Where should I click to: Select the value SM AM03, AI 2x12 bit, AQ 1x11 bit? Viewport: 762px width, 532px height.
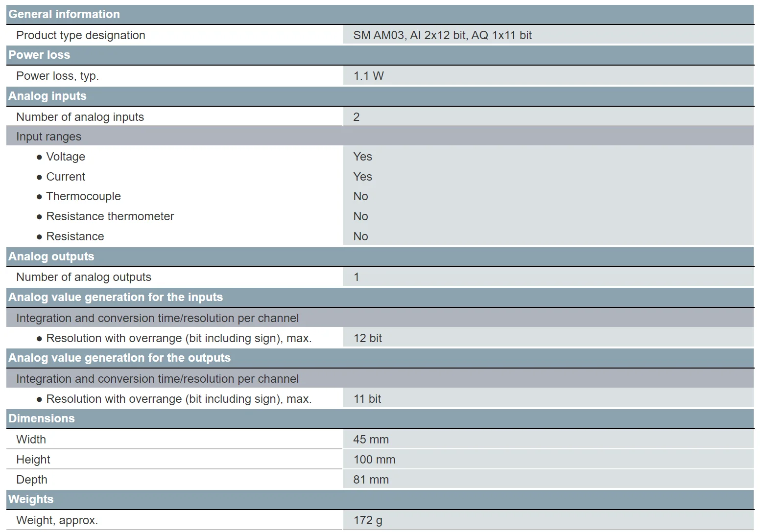point(443,35)
